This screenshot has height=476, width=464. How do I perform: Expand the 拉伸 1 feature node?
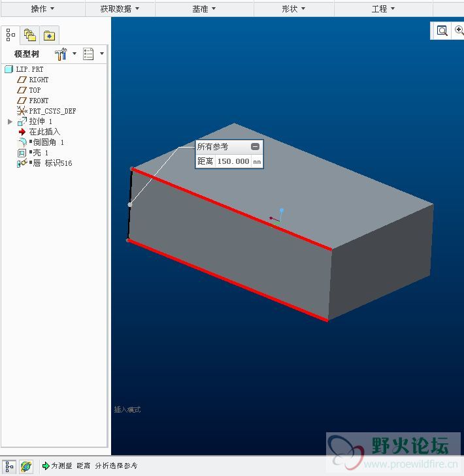pyautogui.click(x=10, y=121)
